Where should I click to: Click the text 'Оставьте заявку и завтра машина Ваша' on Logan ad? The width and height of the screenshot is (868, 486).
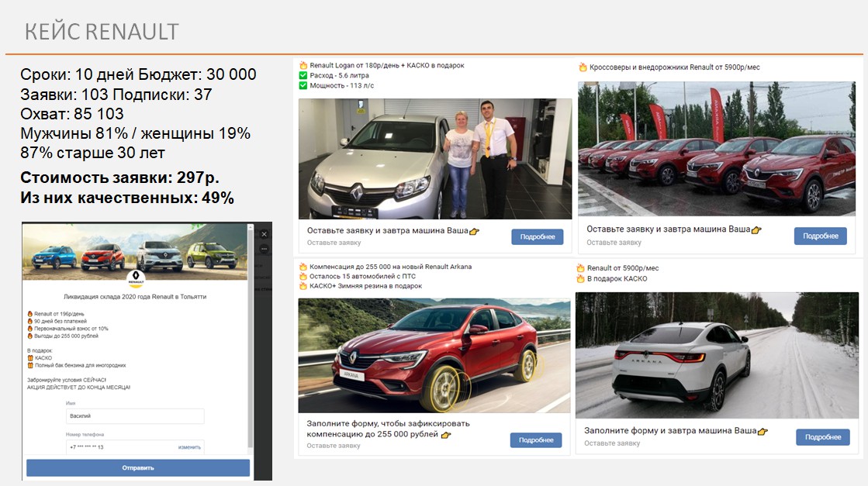[x=388, y=230]
